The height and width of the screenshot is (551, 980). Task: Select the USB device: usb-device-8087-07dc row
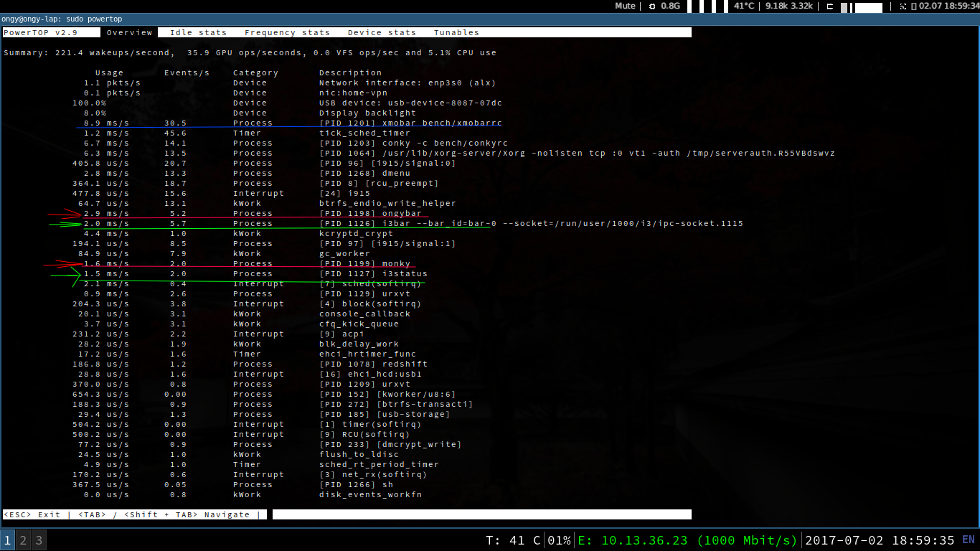pos(287,103)
